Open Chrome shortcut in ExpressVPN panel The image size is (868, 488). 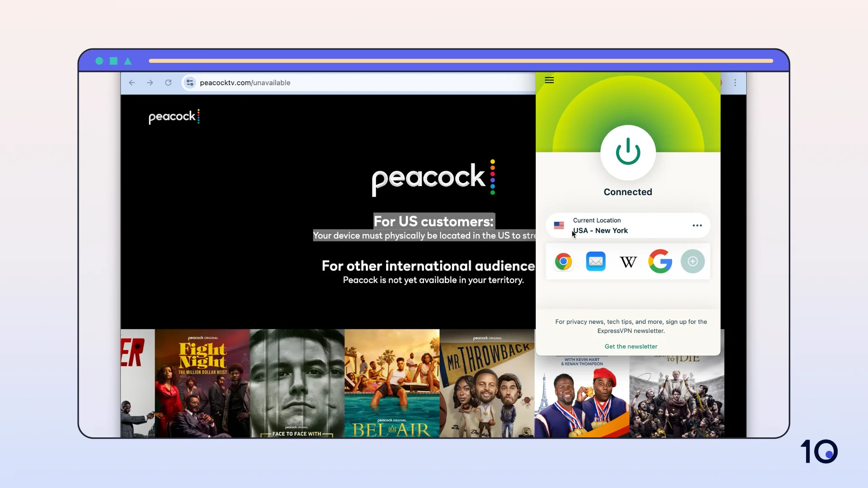click(563, 261)
